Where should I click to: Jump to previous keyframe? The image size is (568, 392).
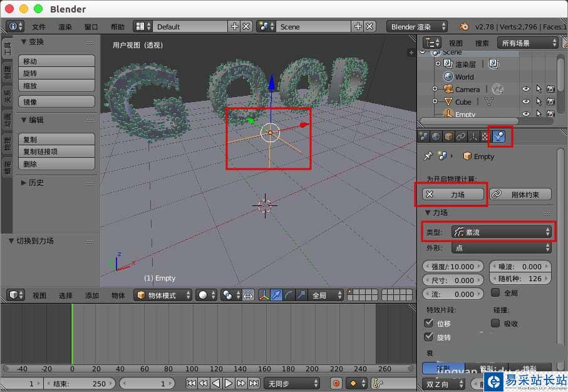point(204,383)
